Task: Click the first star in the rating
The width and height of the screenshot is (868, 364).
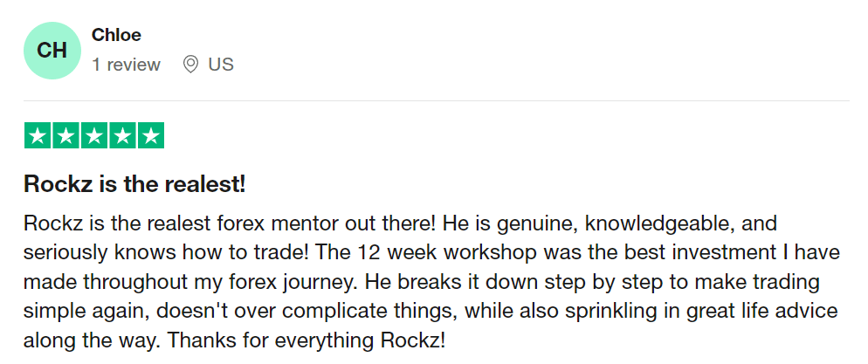Action: 38,136
